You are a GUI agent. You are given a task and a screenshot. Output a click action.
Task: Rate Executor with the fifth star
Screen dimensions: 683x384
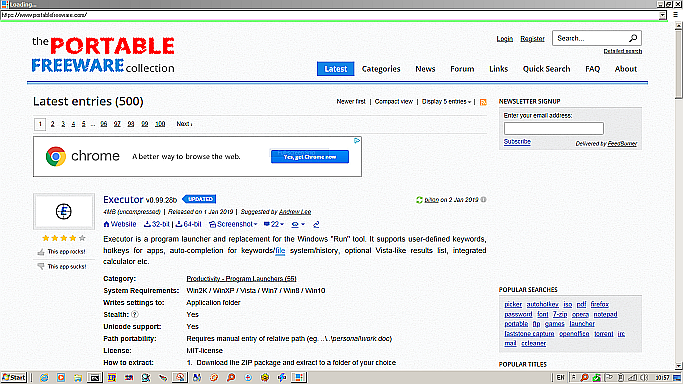pos(82,238)
